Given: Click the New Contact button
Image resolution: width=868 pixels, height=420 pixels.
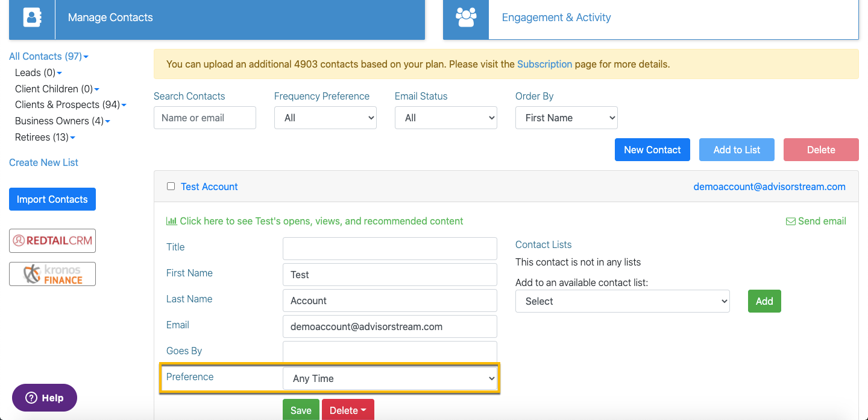Looking at the screenshot, I should coord(652,150).
